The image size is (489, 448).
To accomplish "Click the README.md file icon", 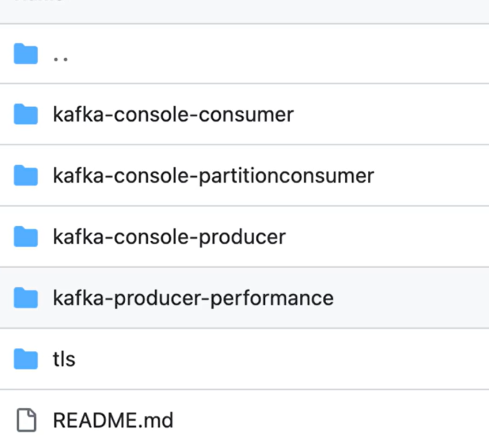I will (26, 420).
